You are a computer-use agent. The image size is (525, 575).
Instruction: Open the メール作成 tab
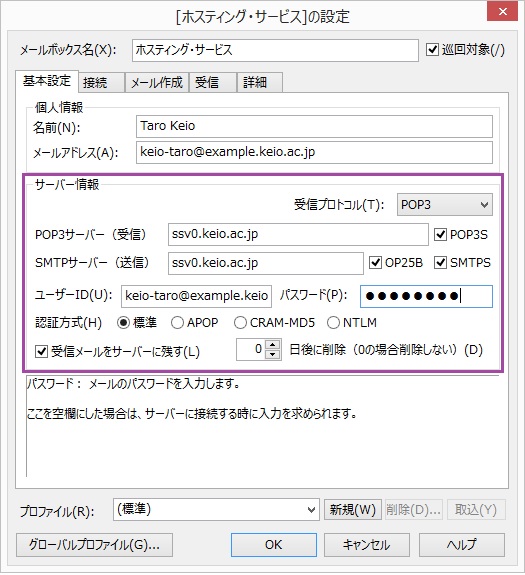(x=157, y=82)
